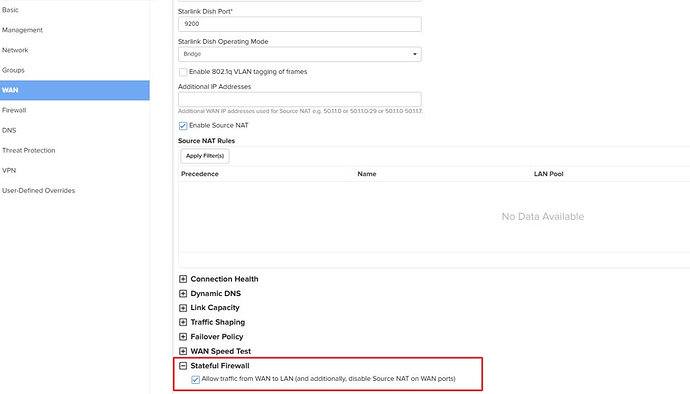Image resolution: width=690 pixels, height=394 pixels.
Task: Go to the Network section
Action: tap(15, 50)
